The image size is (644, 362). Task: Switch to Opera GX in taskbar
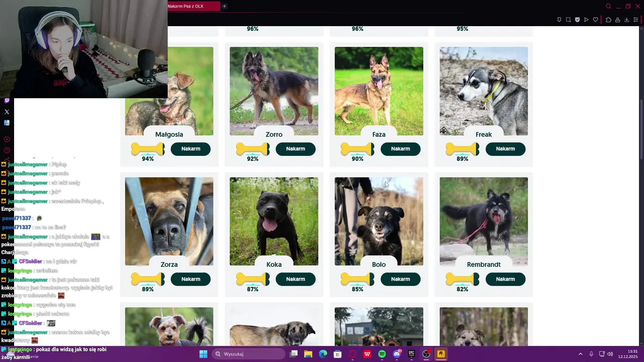(353, 354)
